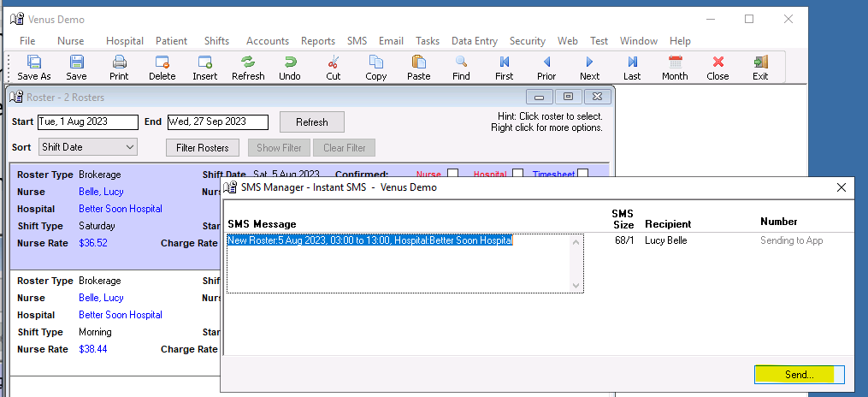The image size is (868, 397).
Task: Restore the Roster child window
Action: pos(568,97)
